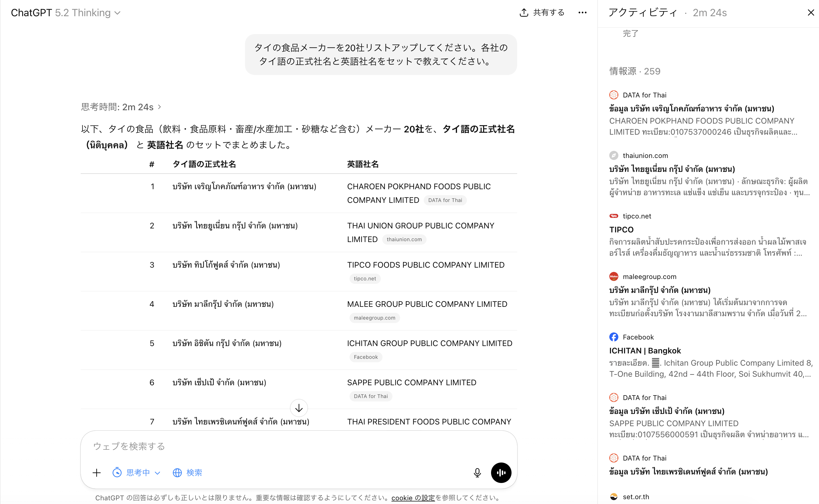The height and width of the screenshot is (504, 819).
Task: Click the thaiunion.com citation chip in the table
Action: click(404, 239)
